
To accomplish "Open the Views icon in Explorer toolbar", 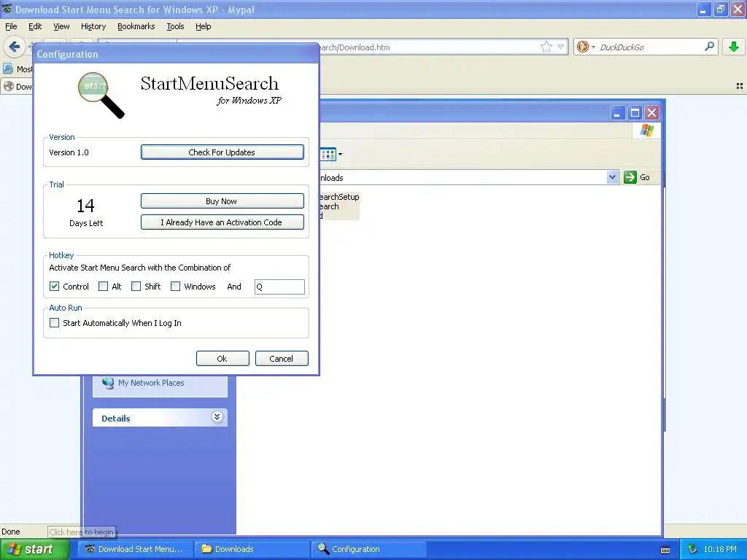I will coord(328,155).
